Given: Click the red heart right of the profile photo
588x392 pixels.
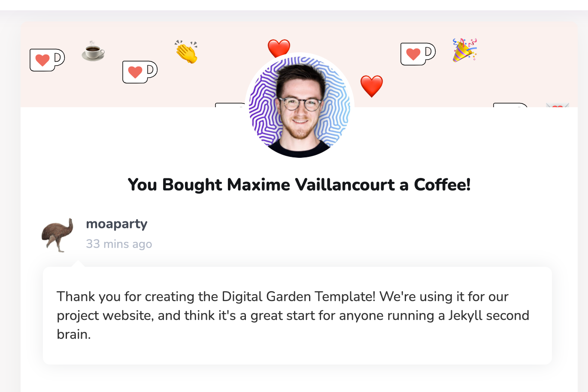Looking at the screenshot, I should [371, 86].
